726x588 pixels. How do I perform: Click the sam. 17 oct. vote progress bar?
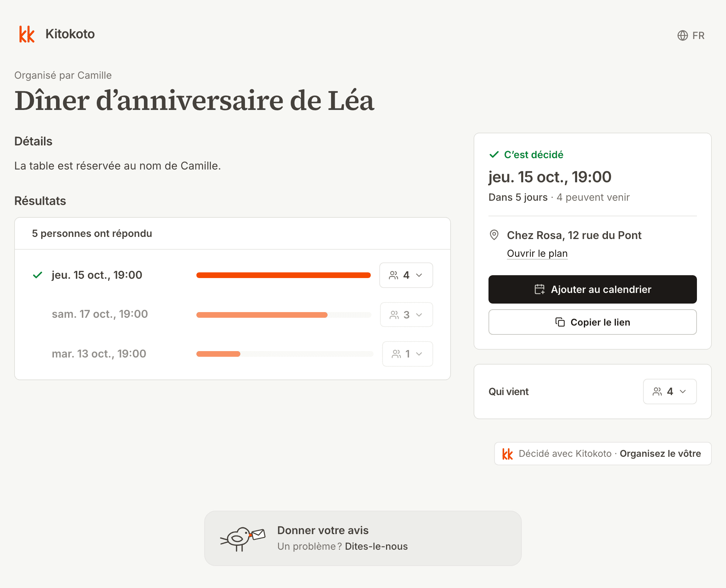click(284, 315)
